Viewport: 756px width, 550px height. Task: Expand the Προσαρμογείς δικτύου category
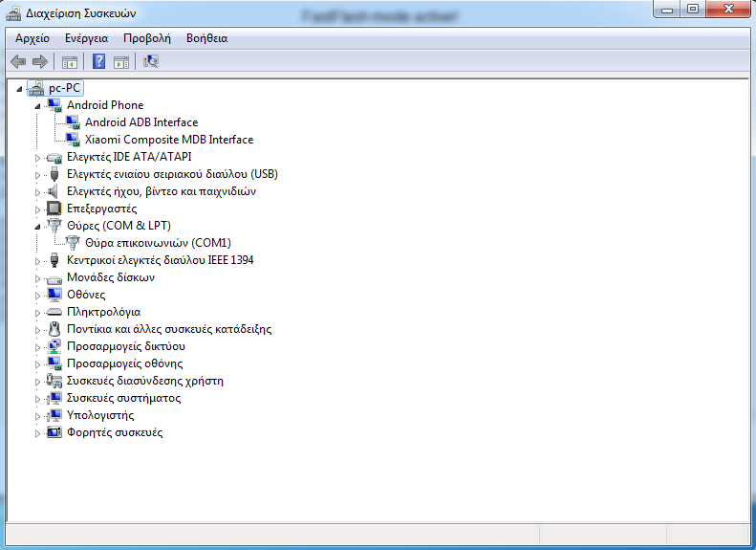coord(37,347)
